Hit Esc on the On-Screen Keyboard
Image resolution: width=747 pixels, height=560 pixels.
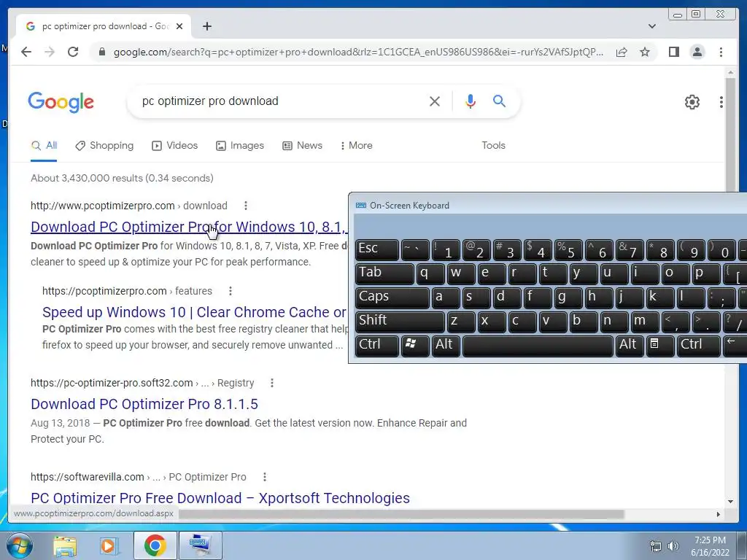point(376,249)
